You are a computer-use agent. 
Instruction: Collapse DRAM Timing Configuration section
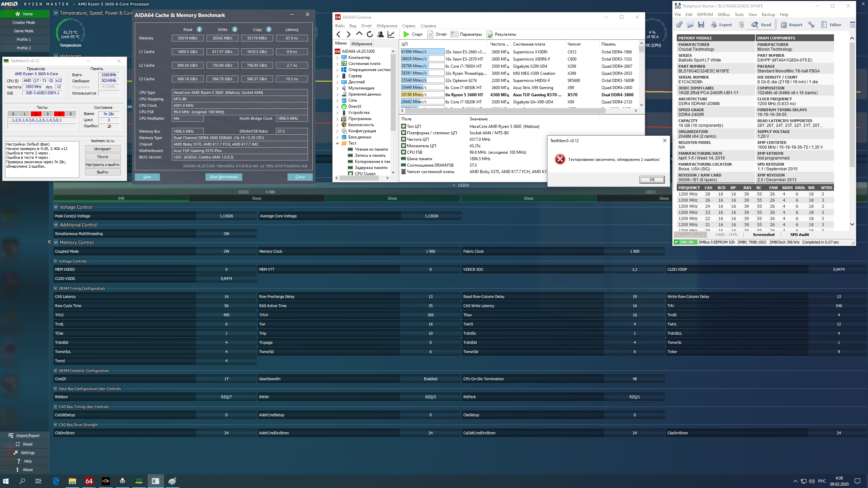tap(55, 288)
